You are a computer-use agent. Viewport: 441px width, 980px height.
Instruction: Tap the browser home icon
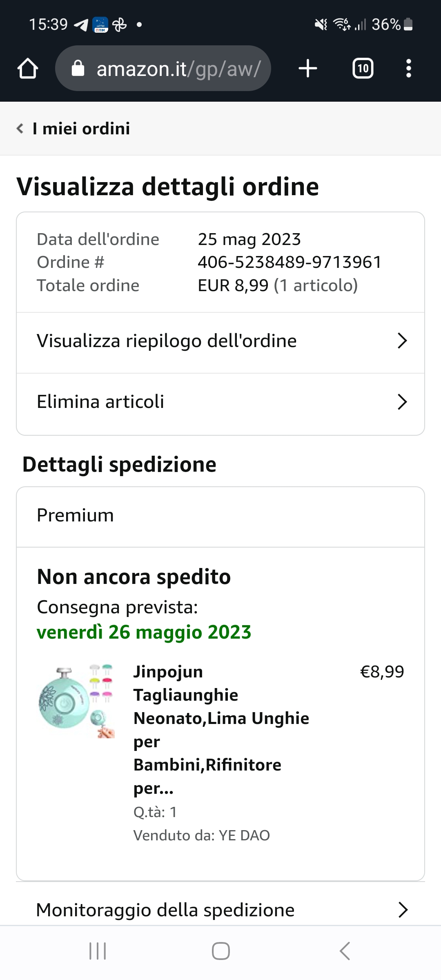point(28,68)
